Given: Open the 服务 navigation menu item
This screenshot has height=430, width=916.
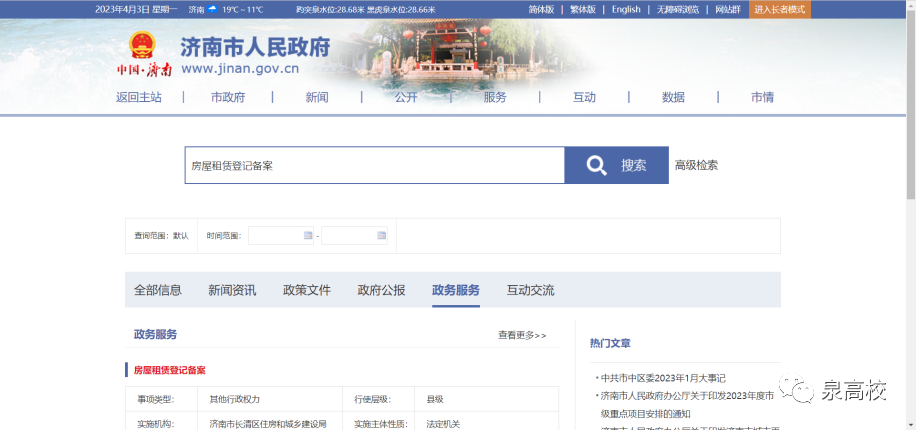Looking at the screenshot, I should pyautogui.click(x=495, y=97).
